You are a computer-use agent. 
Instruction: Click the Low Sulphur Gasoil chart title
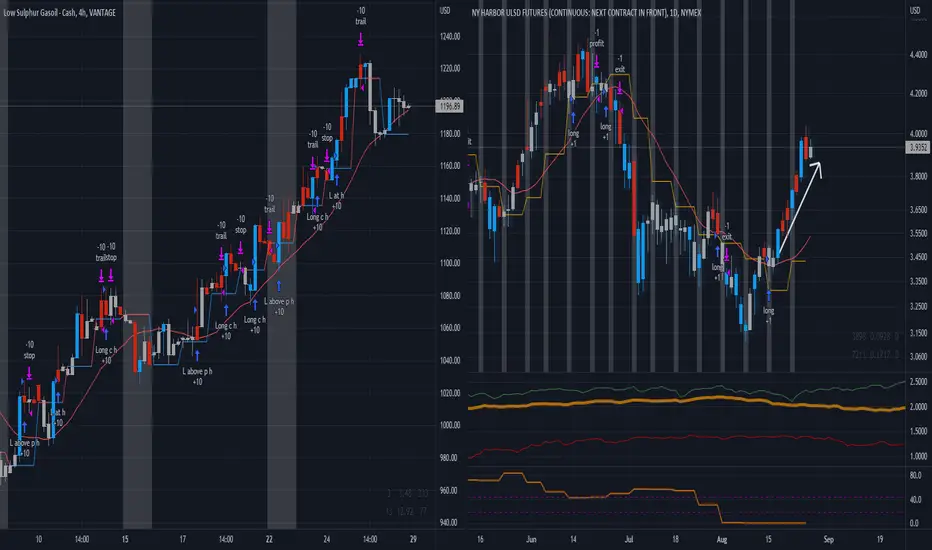pos(59,12)
